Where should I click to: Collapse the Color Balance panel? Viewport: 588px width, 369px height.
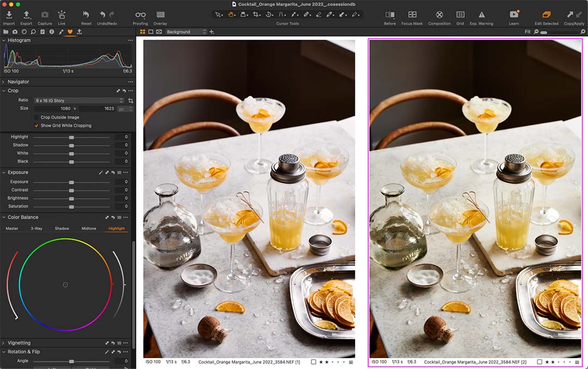pyautogui.click(x=4, y=217)
